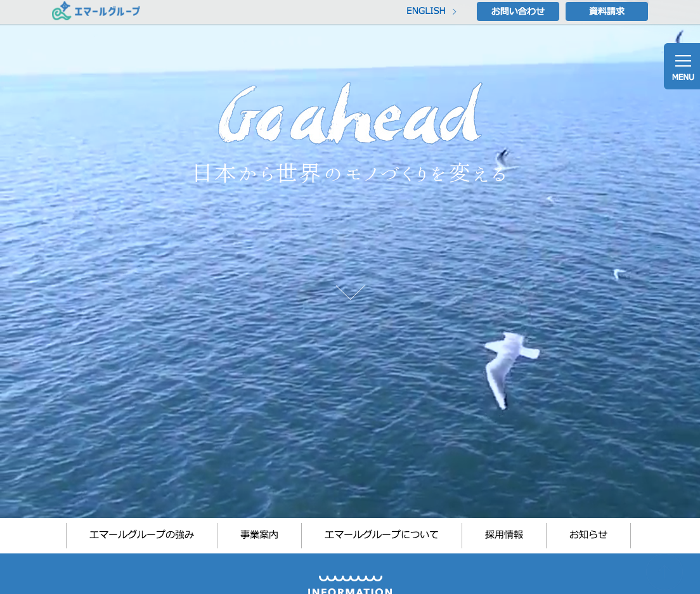Select the 事業案内 navigation item

(x=259, y=535)
